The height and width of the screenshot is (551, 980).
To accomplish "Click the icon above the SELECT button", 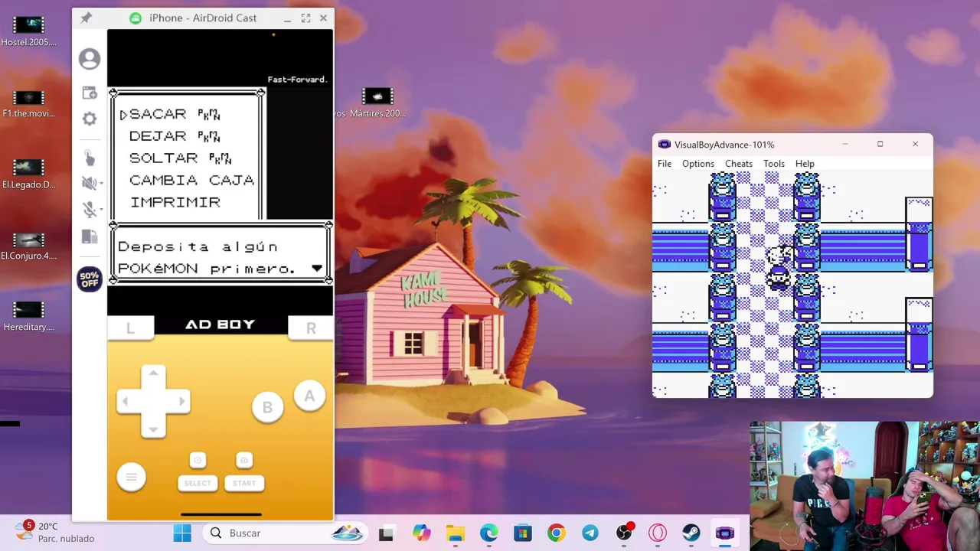I will click(x=198, y=460).
